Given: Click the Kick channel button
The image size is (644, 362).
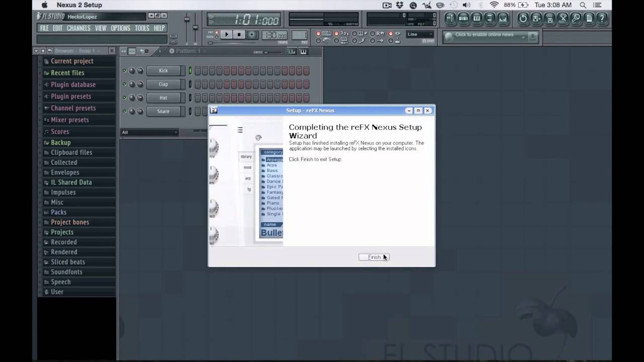Looking at the screenshot, I should tap(163, 70).
